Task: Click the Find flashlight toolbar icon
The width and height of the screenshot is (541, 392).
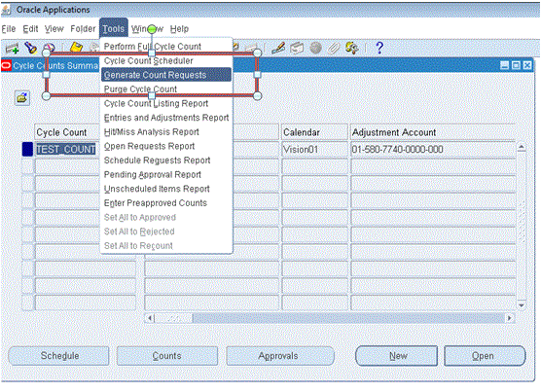Action: (30, 48)
